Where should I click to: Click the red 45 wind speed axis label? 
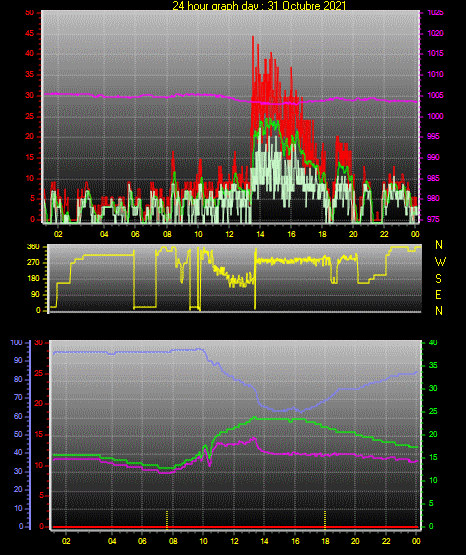pos(30,34)
